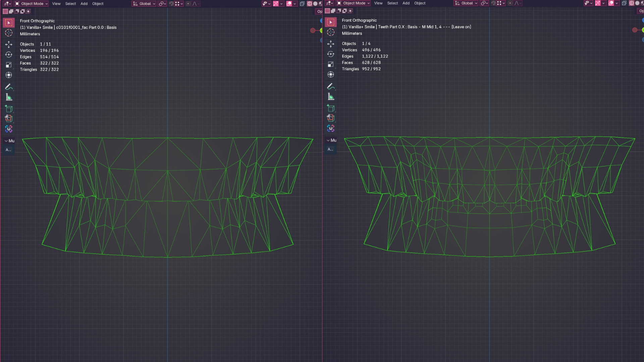This screenshot has height=362, width=644.
Task: Toggle proportional editing in right viewport header
Action: 510,3
